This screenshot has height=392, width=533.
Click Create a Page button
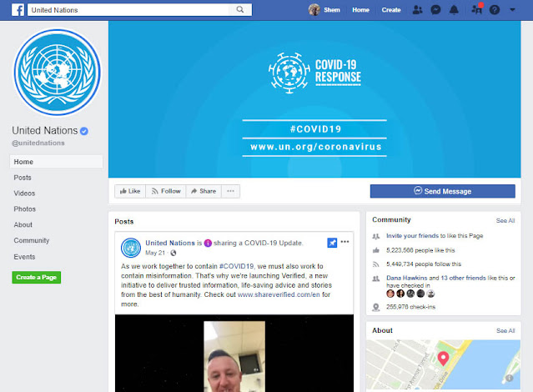pyautogui.click(x=37, y=277)
